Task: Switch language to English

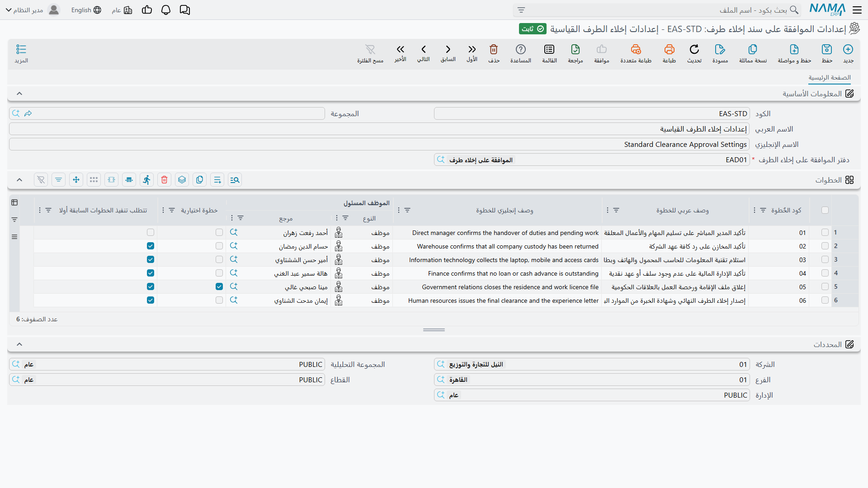Action: 86,10
